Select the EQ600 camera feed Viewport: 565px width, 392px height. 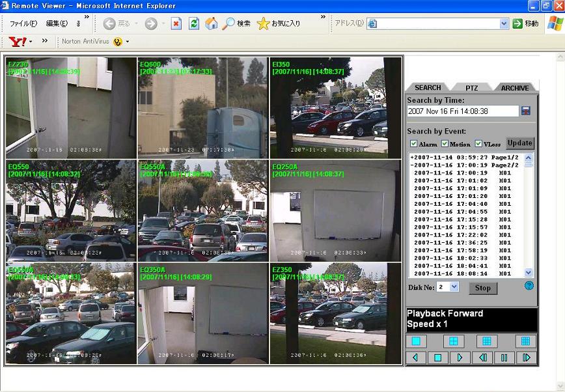[203, 108]
